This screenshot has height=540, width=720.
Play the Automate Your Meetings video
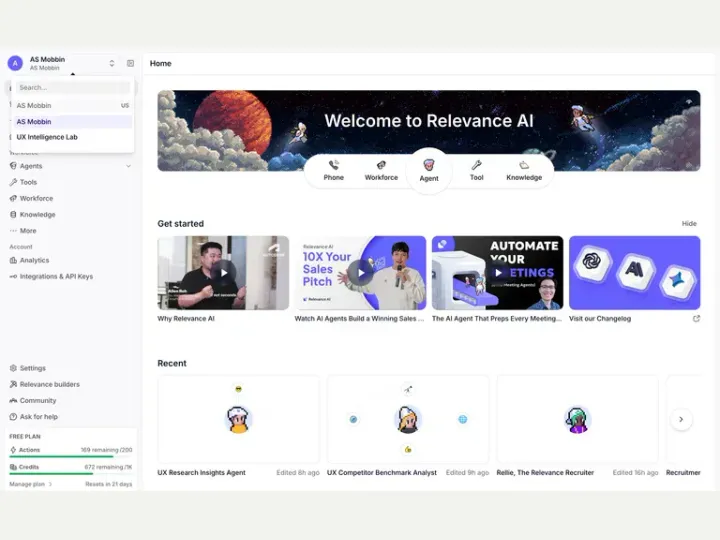(498, 273)
